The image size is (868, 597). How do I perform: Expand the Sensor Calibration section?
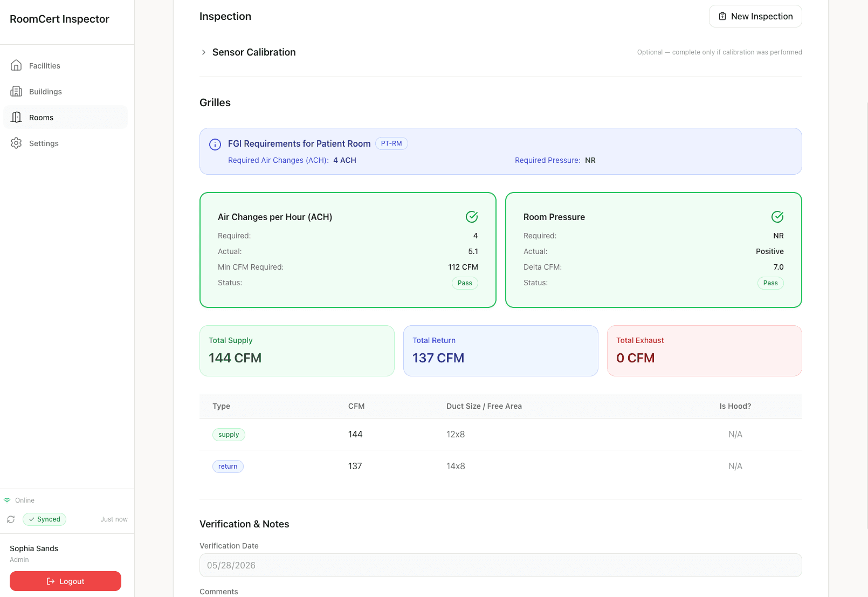(x=203, y=52)
